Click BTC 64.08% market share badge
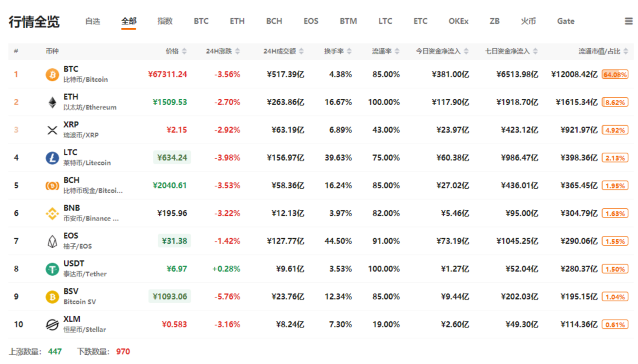The image size is (638, 364). 615,74
